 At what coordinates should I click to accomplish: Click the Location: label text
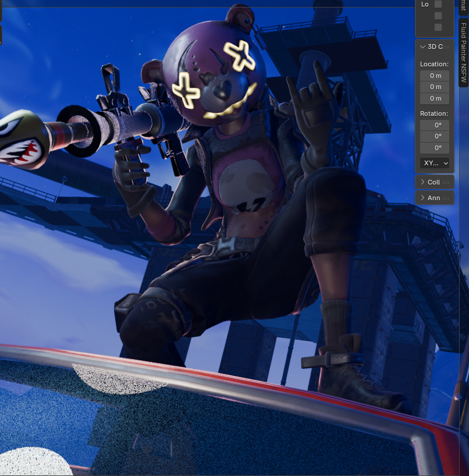(434, 64)
